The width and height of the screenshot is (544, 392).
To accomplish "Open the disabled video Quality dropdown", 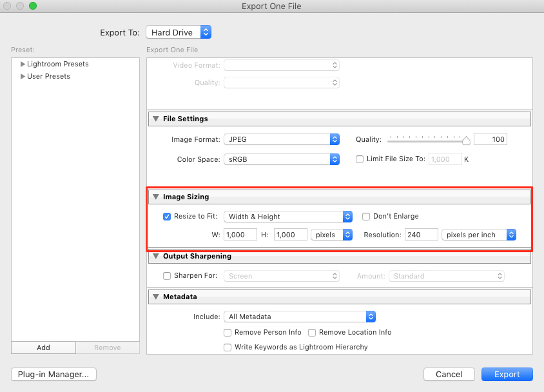I will point(282,83).
